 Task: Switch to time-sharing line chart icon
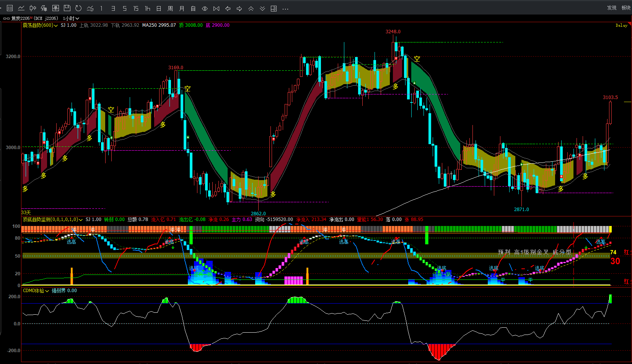(21, 8)
